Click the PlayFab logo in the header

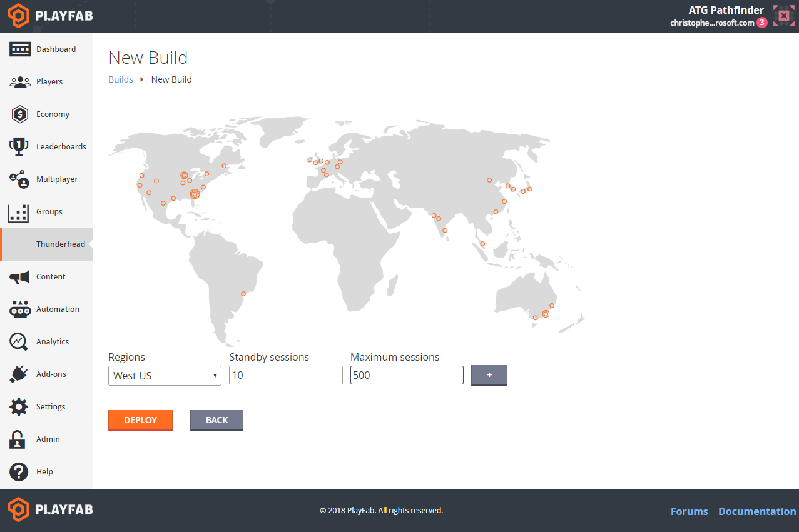pyautogui.click(x=50, y=16)
